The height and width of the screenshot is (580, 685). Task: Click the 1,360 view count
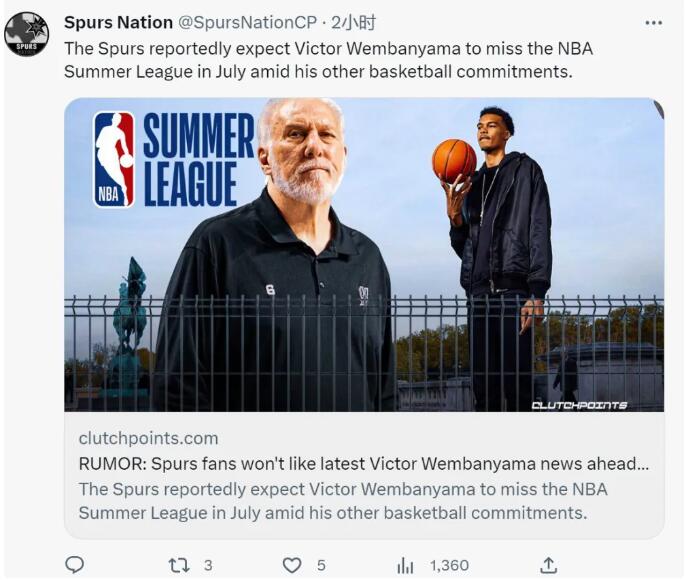(449, 565)
